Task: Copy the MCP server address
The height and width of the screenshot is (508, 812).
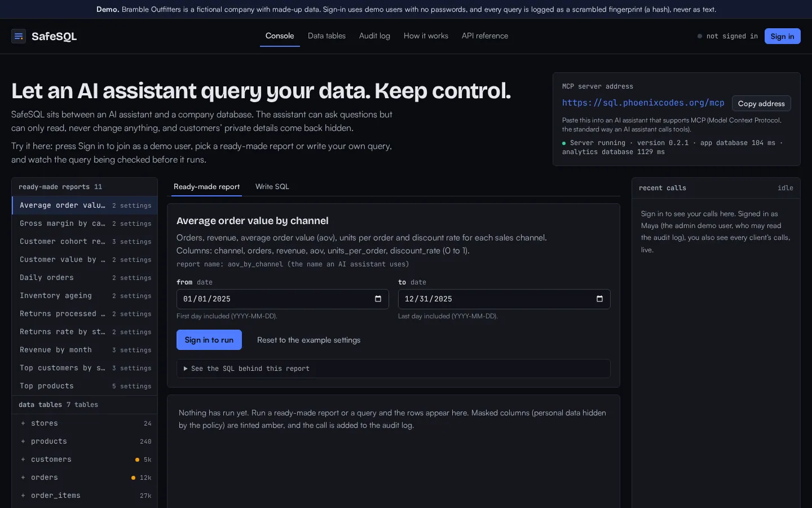Action: [761, 103]
